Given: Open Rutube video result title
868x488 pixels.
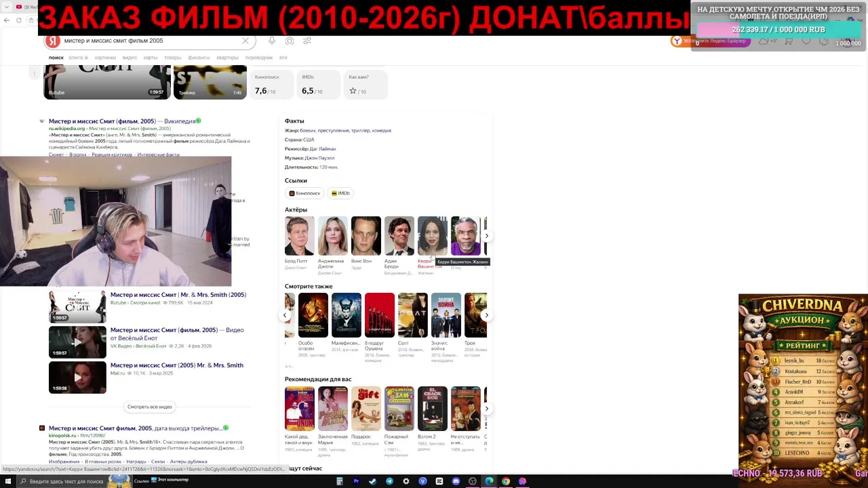Looking at the screenshot, I should (178, 295).
